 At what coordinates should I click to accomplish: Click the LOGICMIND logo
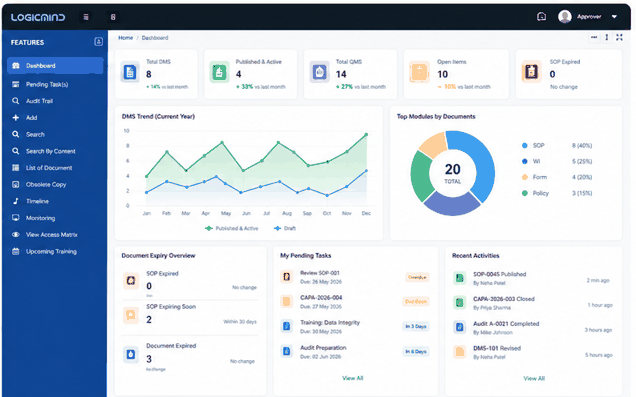pos(38,17)
